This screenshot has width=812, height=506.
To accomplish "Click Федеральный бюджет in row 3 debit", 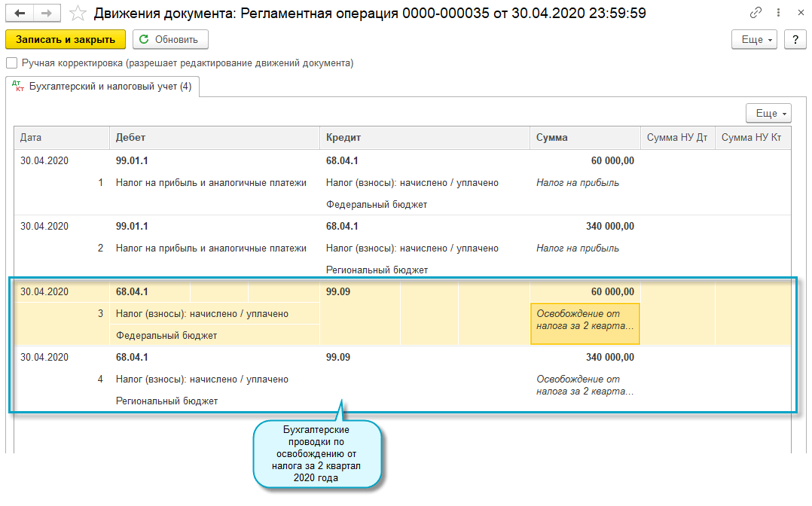I will 166,336.
